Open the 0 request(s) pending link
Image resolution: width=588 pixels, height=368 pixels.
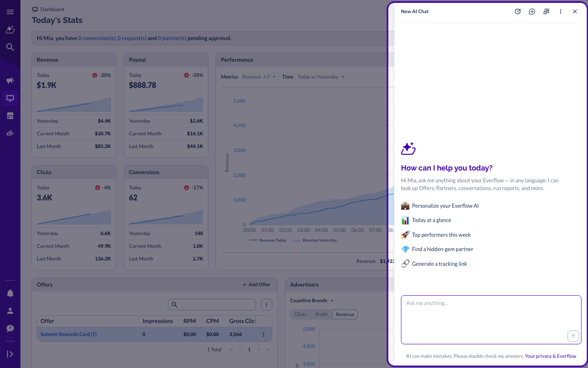coord(132,38)
